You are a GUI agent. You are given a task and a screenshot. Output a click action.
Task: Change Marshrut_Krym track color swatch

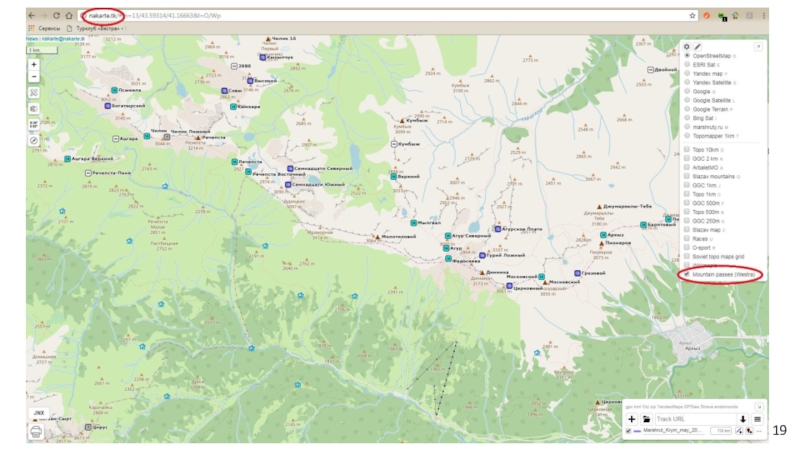pyautogui.click(x=637, y=431)
